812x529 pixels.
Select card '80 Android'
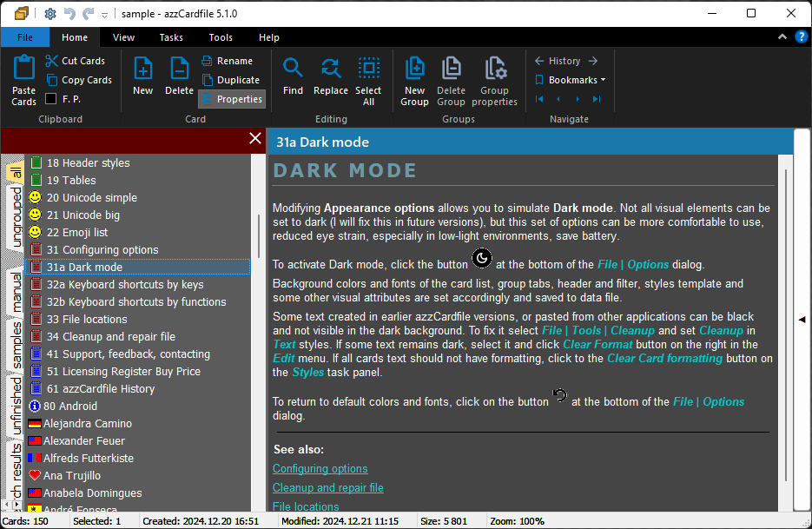coord(138,407)
